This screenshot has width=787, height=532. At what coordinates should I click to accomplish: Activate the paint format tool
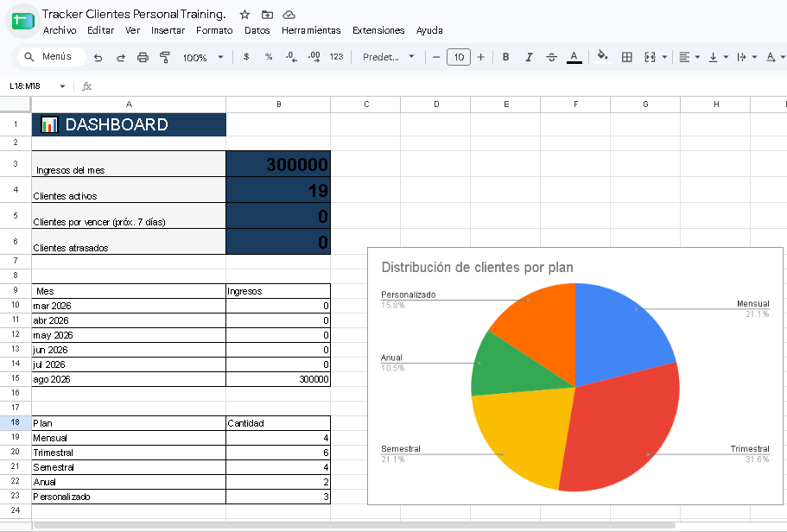point(165,57)
